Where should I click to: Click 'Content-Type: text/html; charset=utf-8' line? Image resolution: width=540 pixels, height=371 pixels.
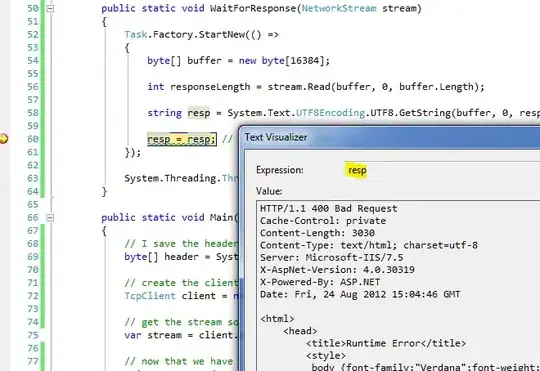[368, 245]
